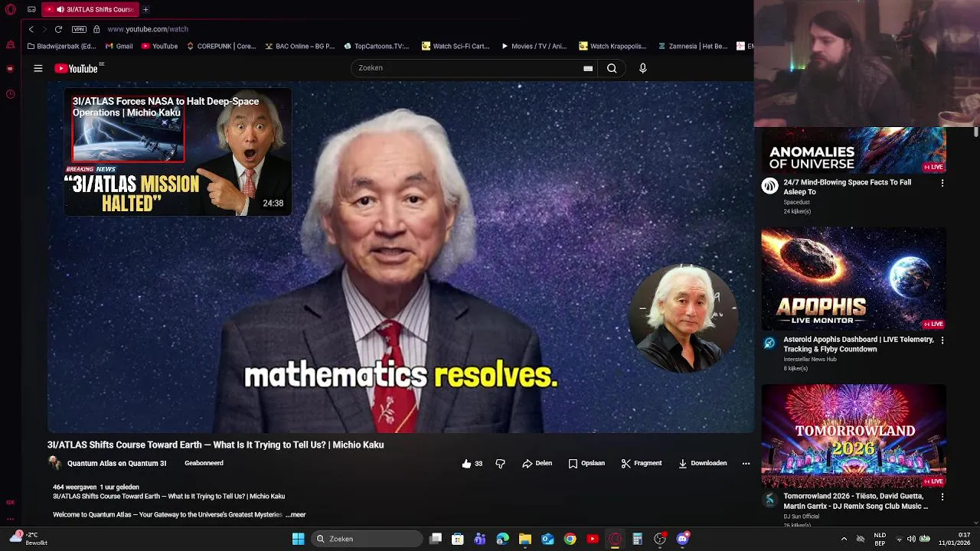The image size is (980, 551).
Task: Open options menu for Mind-Blowing Space Facts video
Action: coord(942,183)
